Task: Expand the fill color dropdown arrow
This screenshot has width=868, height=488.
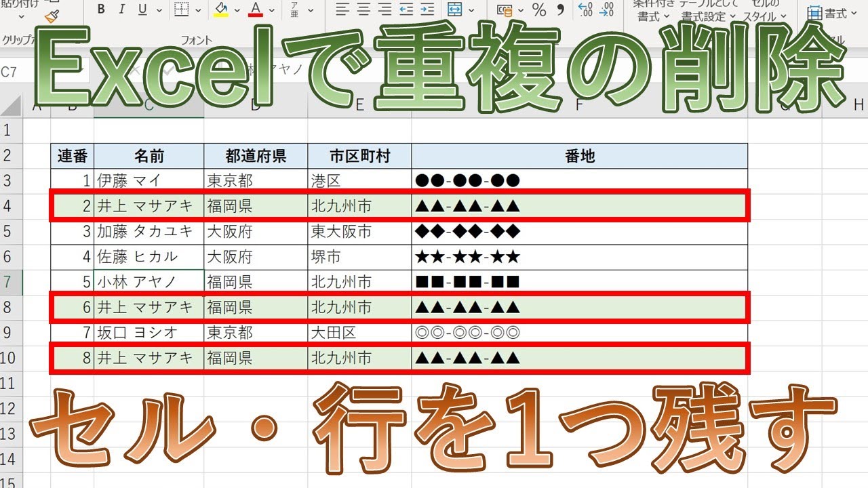Action: pyautogui.click(x=236, y=10)
